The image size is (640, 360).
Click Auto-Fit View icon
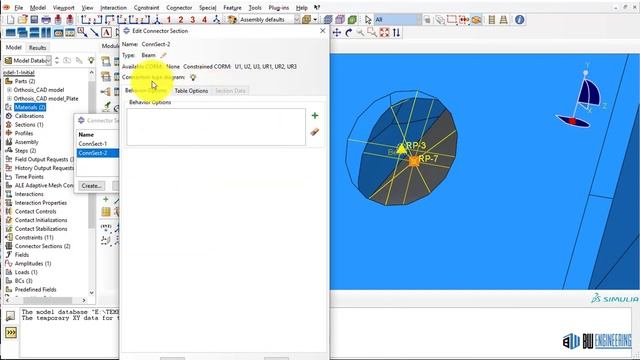(384, 33)
